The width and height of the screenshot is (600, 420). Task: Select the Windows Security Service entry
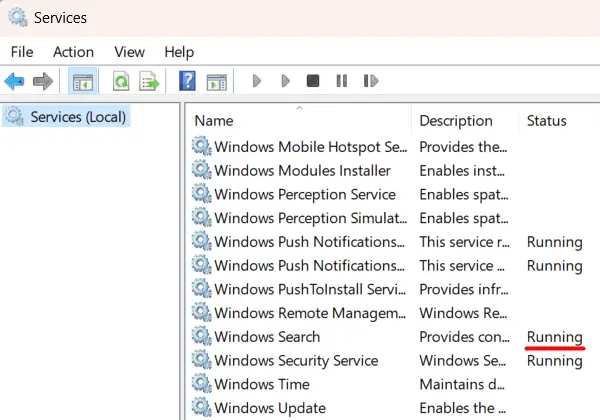tap(296, 360)
